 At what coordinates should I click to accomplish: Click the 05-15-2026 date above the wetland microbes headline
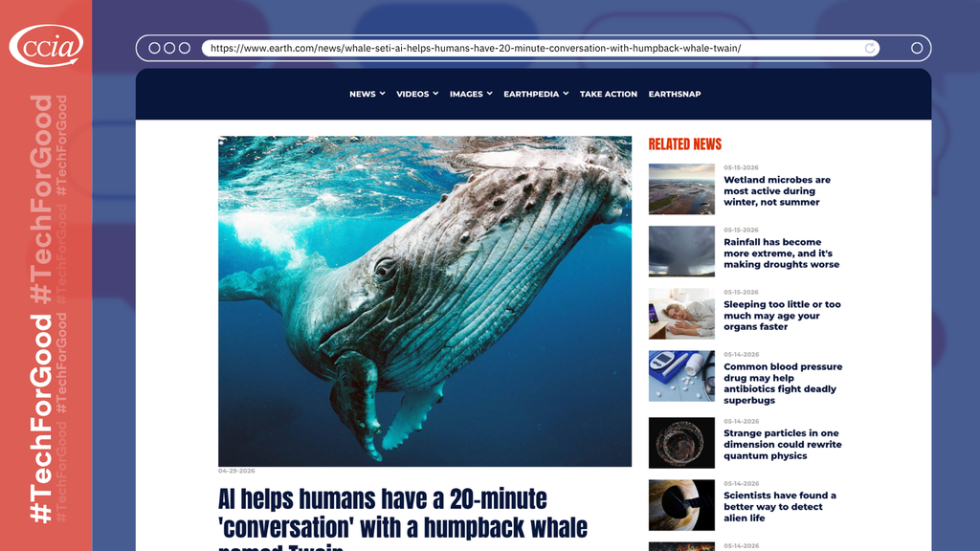coord(741,167)
